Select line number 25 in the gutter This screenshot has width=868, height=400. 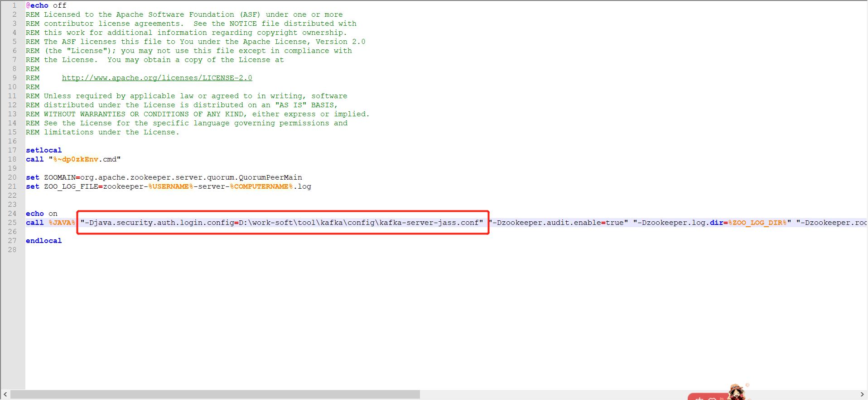(12, 223)
